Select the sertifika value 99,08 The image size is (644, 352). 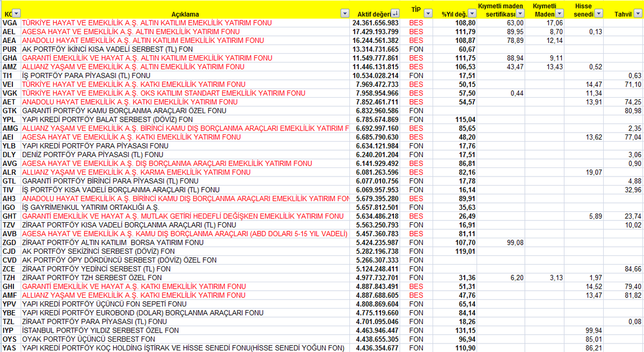[x=515, y=242]
